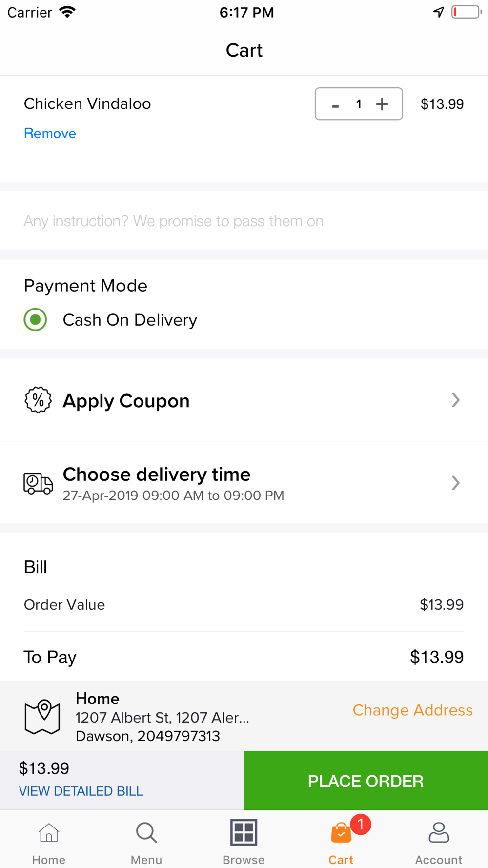Tap the map location pin icon

point(42,717)
